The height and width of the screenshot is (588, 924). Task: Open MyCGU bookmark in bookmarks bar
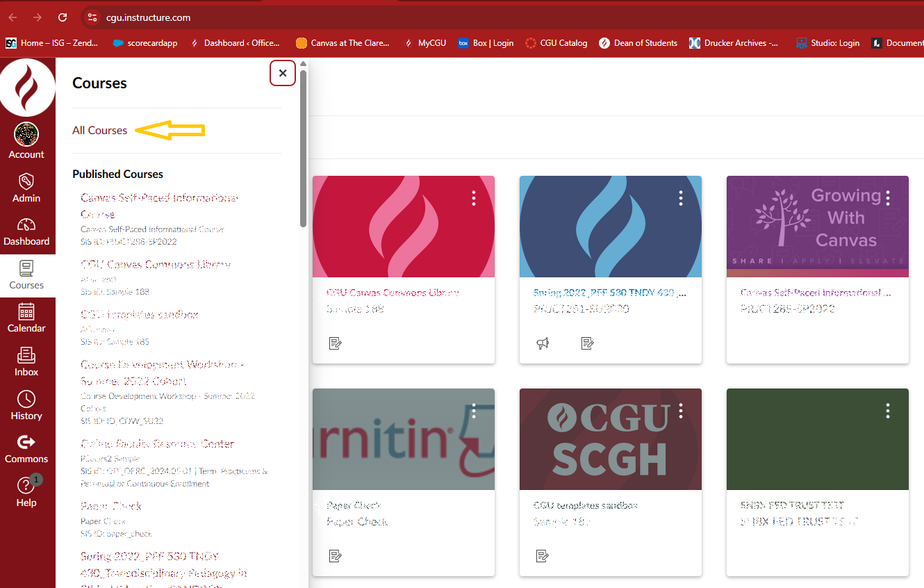pyautogui.click(x=427, y=43)
